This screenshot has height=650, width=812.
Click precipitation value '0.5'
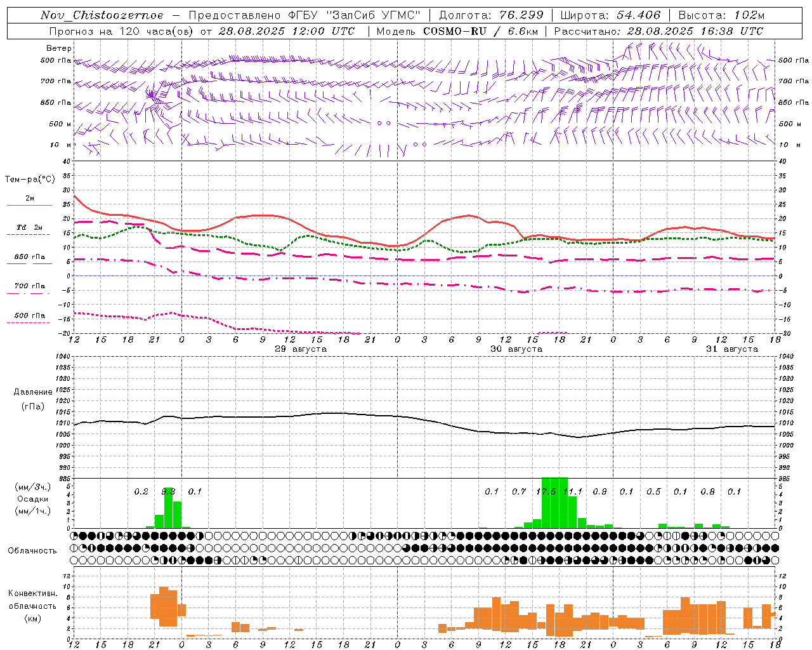coord(653,491)
